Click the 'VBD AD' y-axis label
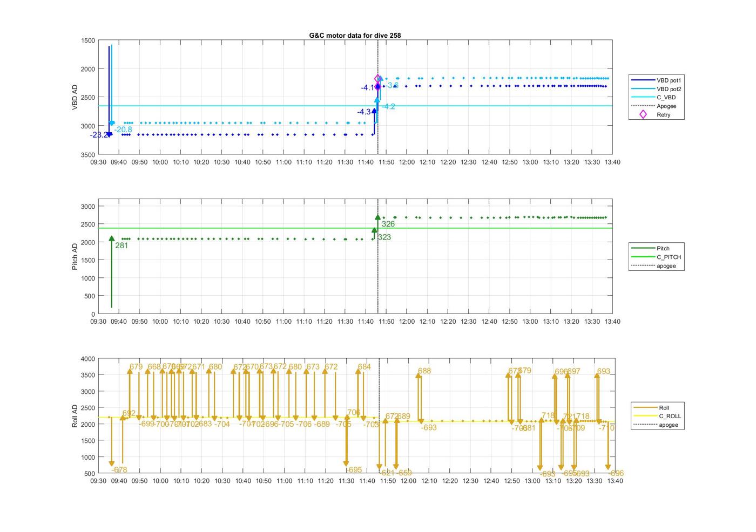This screenshot has height=532, width=756. (x=75, y=98)
